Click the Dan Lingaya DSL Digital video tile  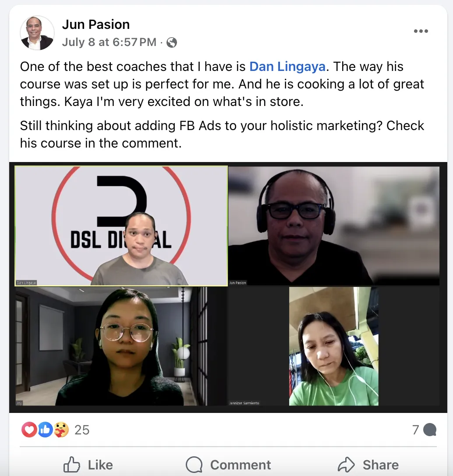click(121, 226)
